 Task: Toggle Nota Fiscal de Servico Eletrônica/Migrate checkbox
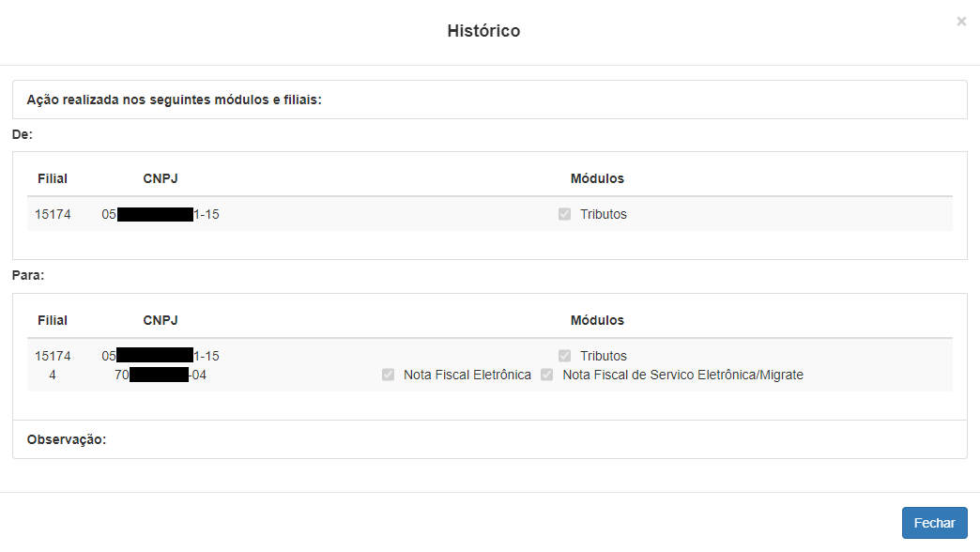point(547,375)
